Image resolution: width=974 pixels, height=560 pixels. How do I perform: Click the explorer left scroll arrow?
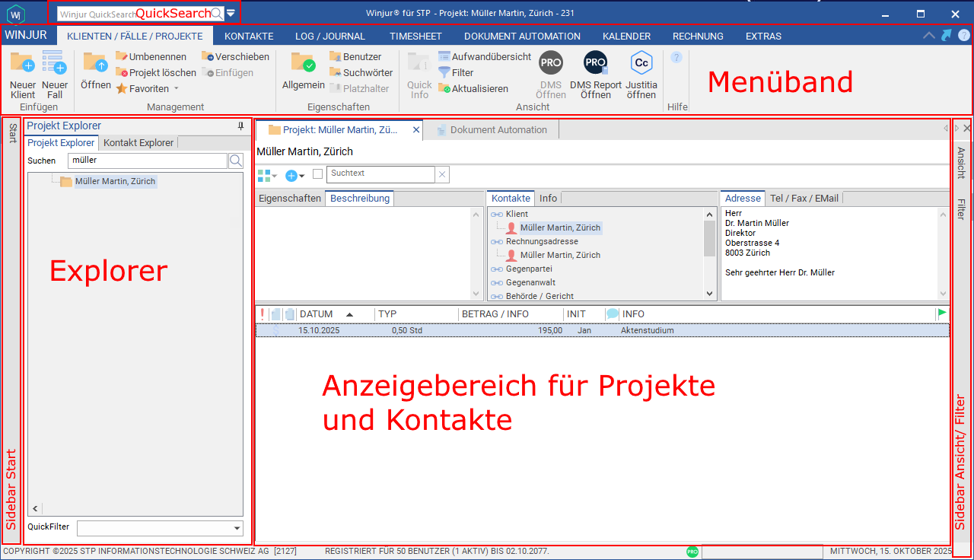[x=35, y=509]
